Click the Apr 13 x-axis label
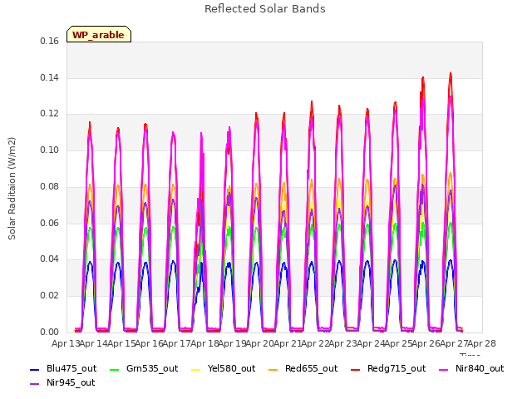The width and height of the screenshot is (532, 399). point(66,343)
